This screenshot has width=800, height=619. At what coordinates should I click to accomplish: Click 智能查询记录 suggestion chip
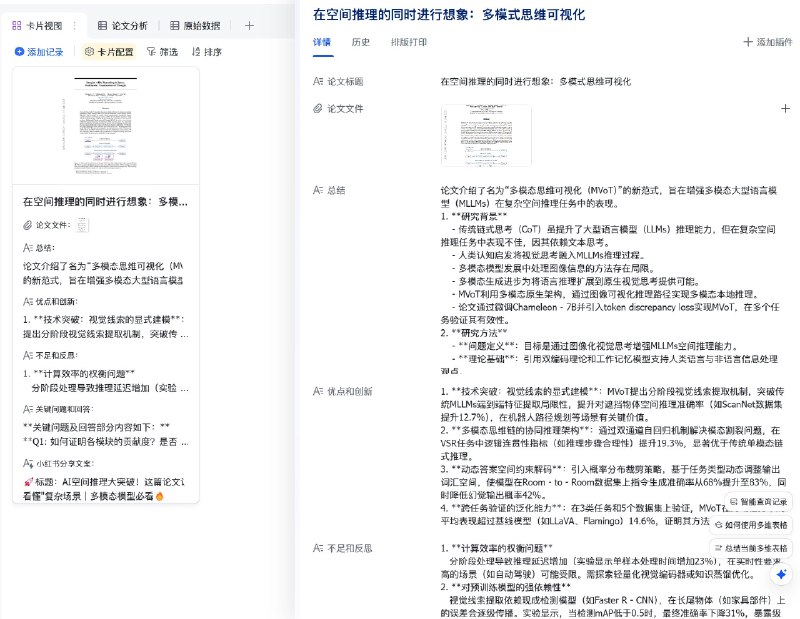(759, 502)
